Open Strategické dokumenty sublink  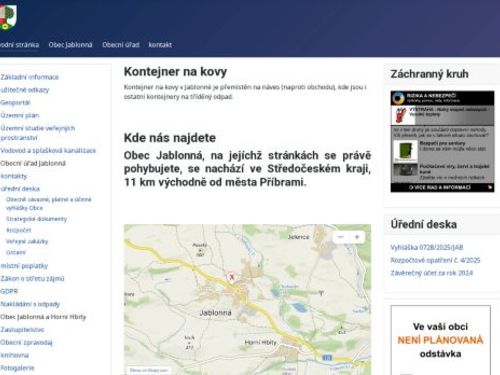point(37,219)
